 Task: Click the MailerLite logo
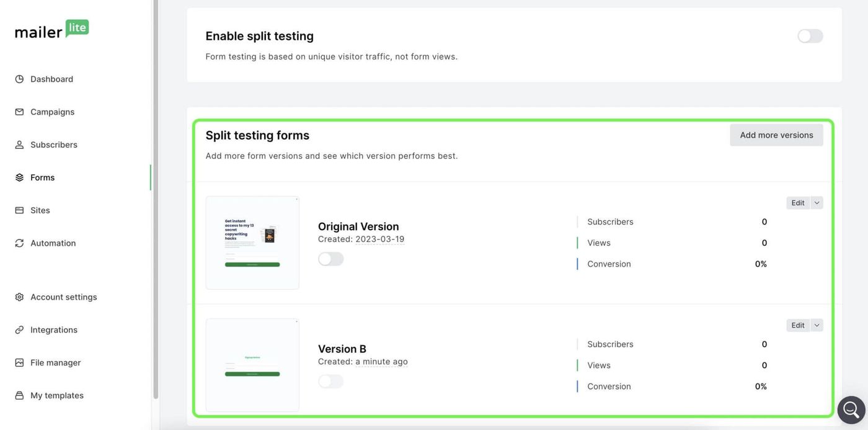(52, 29)
